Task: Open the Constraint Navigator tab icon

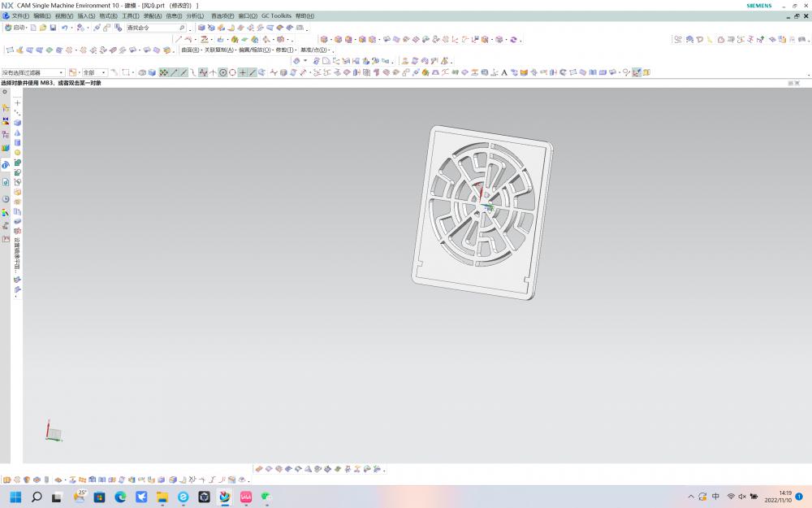Action: 5,121
